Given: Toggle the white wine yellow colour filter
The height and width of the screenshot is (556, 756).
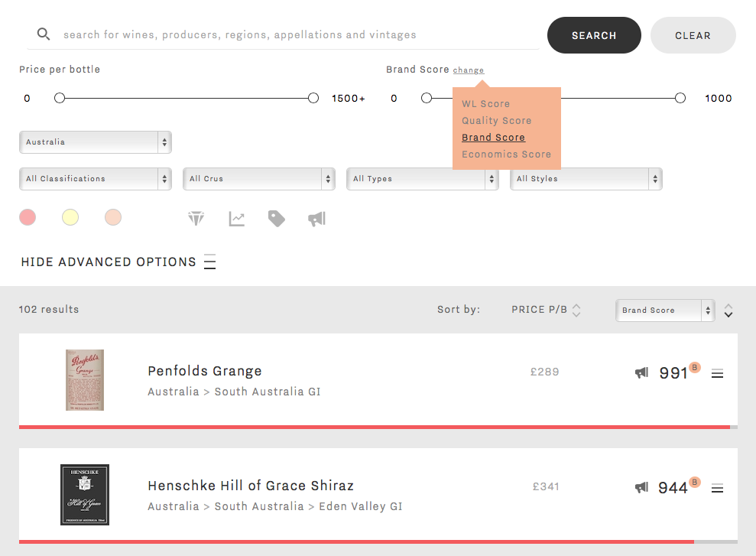Looking at the screenshot, I should tap(70, 217).
